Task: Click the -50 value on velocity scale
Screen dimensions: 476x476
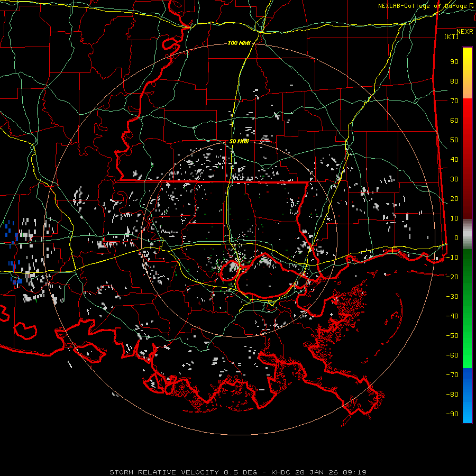Action: 452,335
